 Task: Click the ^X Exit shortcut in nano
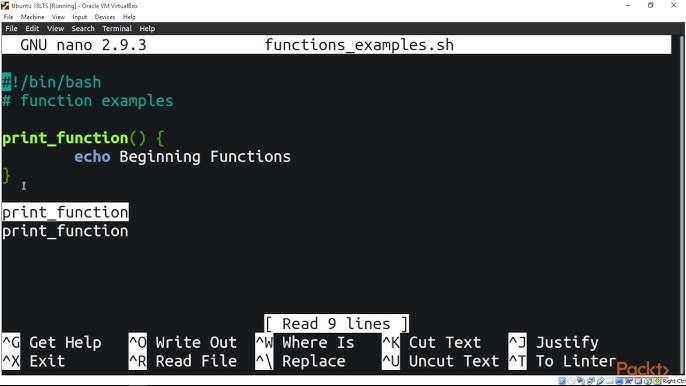click(x=34, y=361)
